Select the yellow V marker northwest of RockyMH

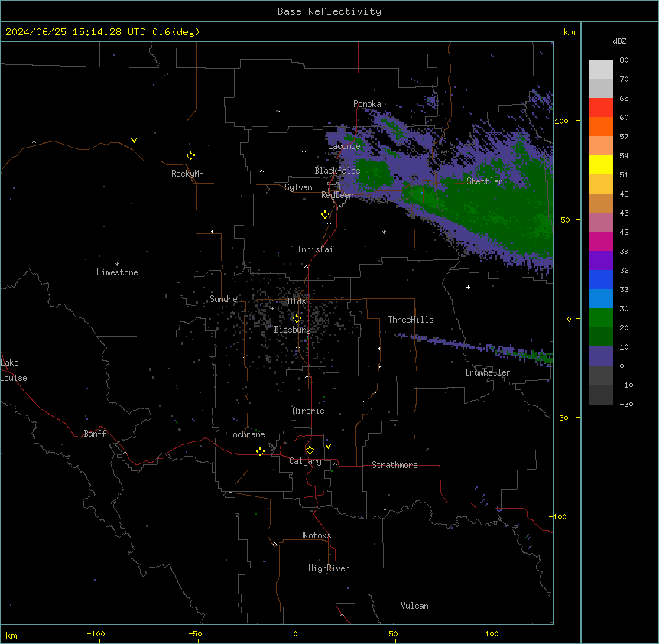click(x=134, y=141)
